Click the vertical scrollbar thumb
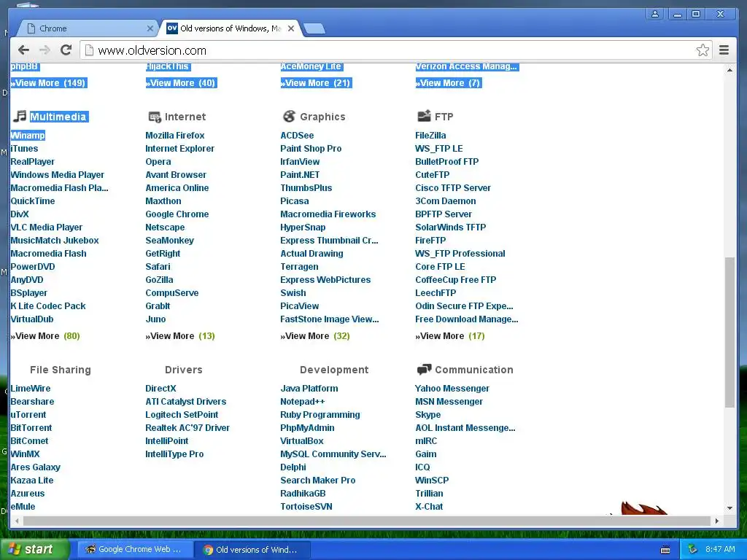This screenshot has height=560, width=747. point(729,332)
